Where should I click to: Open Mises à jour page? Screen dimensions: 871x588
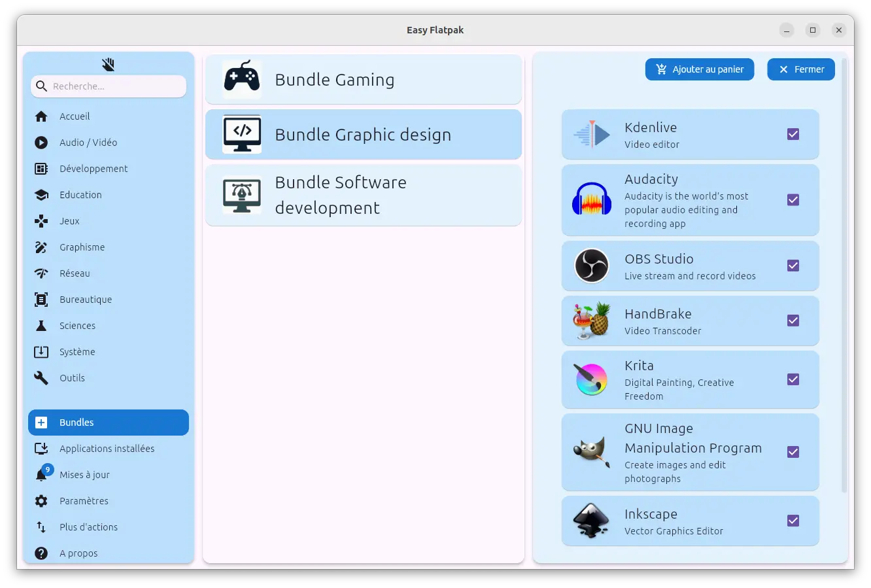(109, 475)
